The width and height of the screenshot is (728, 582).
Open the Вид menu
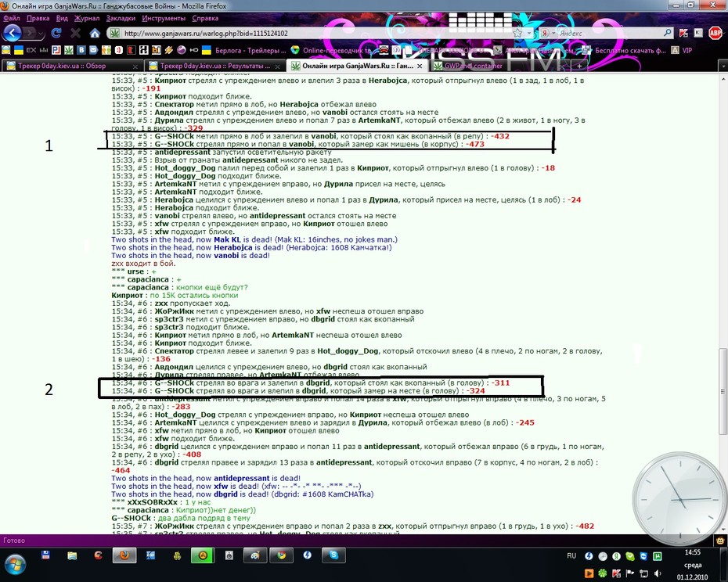click(x=62, y=19)
